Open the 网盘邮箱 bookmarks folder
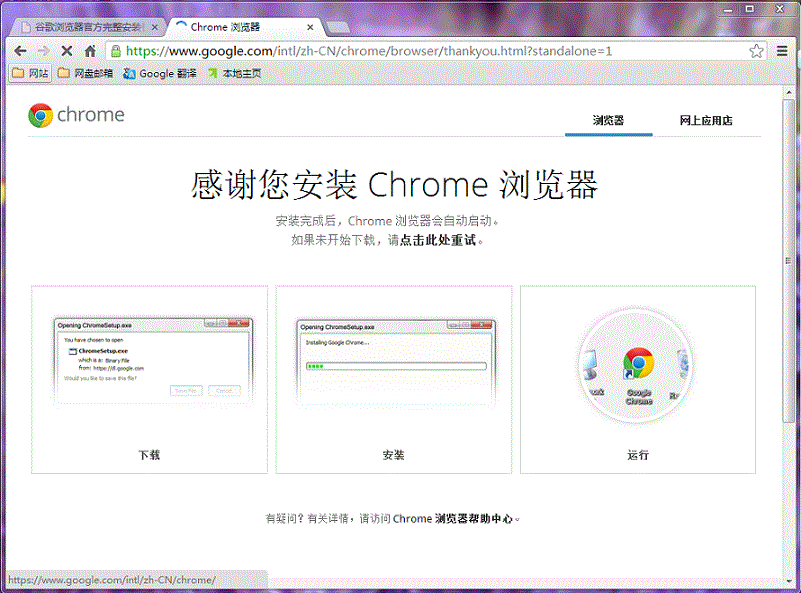The height and width of the screenshot is (593, 801). click(85, 74)
